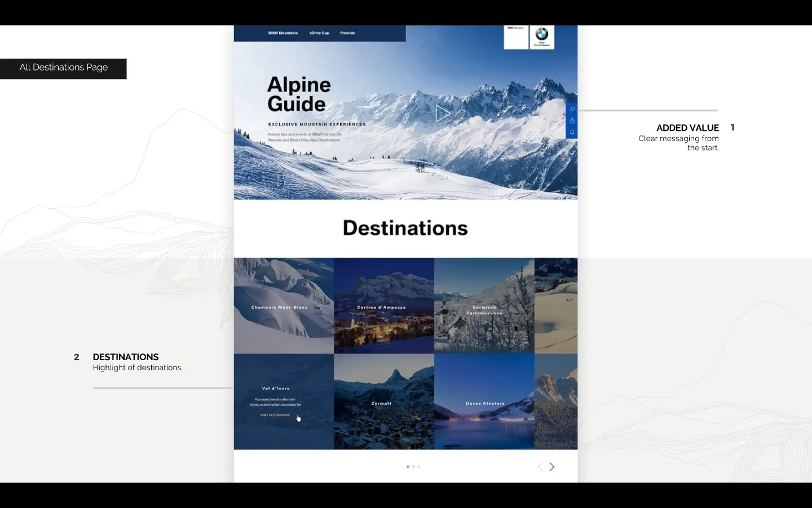
Task: Go to previous destinations slide arrow
Action: click(540, 467)
